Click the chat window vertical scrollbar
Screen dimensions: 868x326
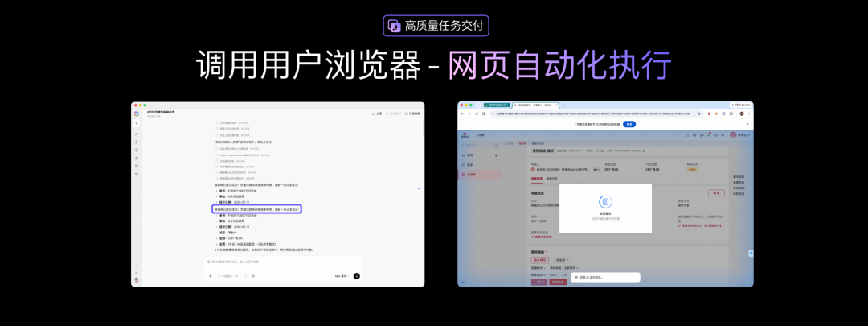click(424, 126)
